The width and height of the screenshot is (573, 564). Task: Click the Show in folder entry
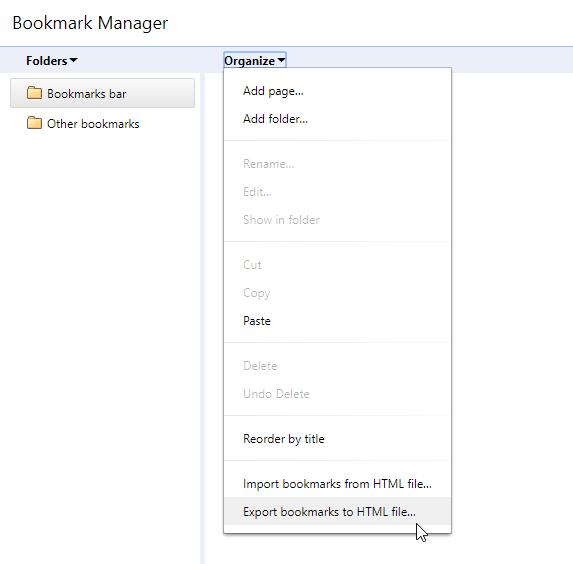tap(337, 220)
